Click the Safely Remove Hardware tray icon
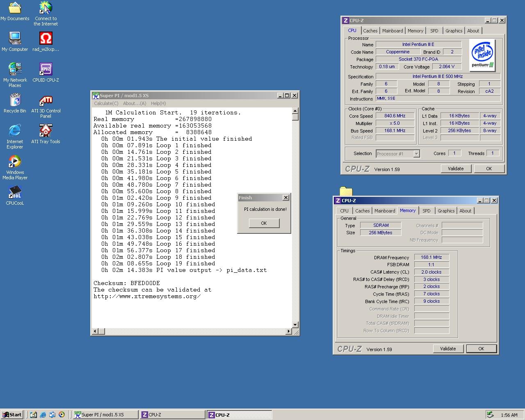525x420 pixels. coord(490,415)
